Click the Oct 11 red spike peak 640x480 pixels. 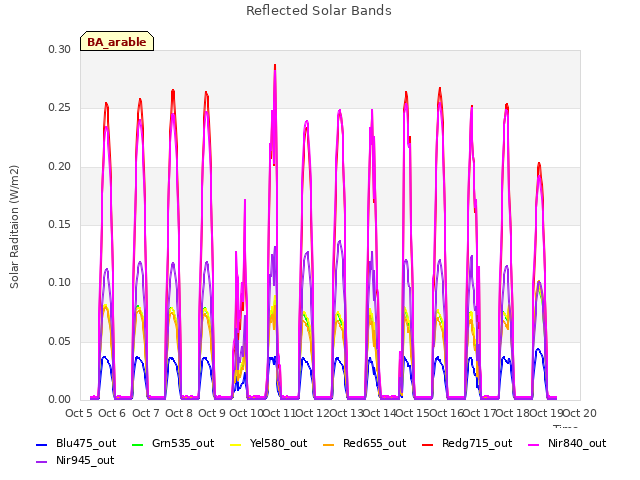(275, 65)
